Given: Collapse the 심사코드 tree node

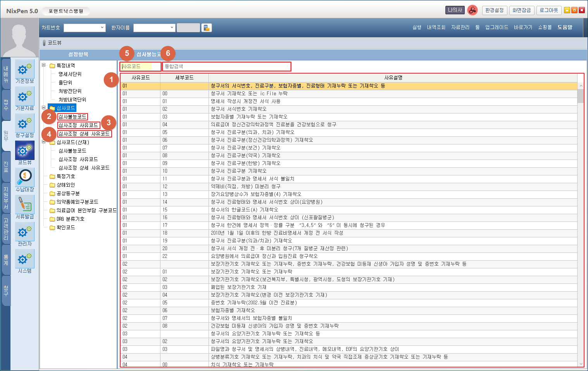Looking at the screenshot, I should tap(44, 108).
